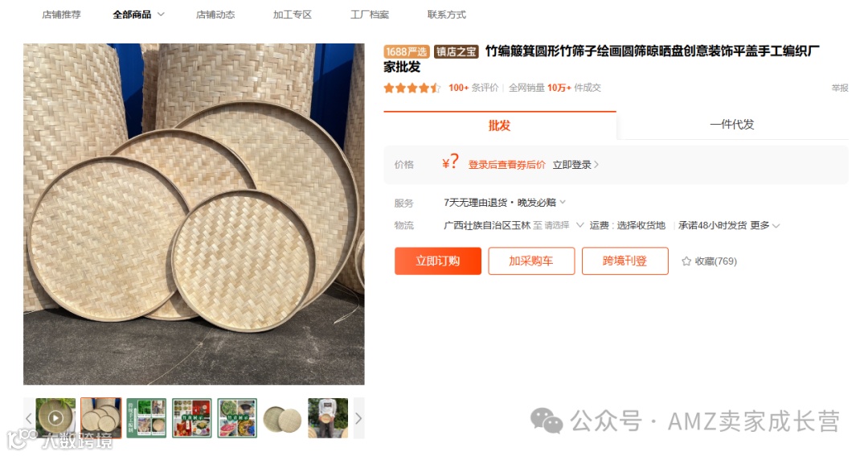Screen dimensions: 868x456
Task: Expand the 全部商品 dropdown menu
Action: tap(161, 14)
